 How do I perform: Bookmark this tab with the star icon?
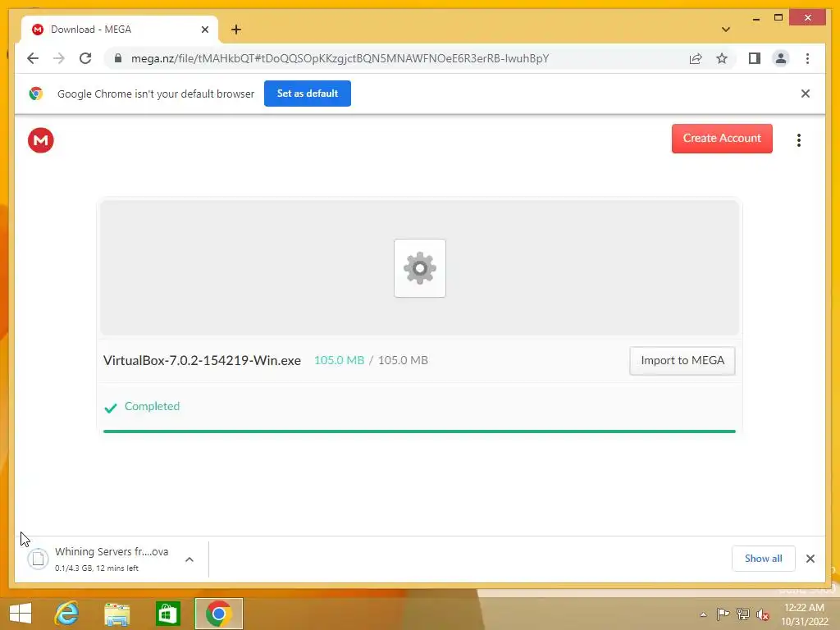[x=722, y=58]
